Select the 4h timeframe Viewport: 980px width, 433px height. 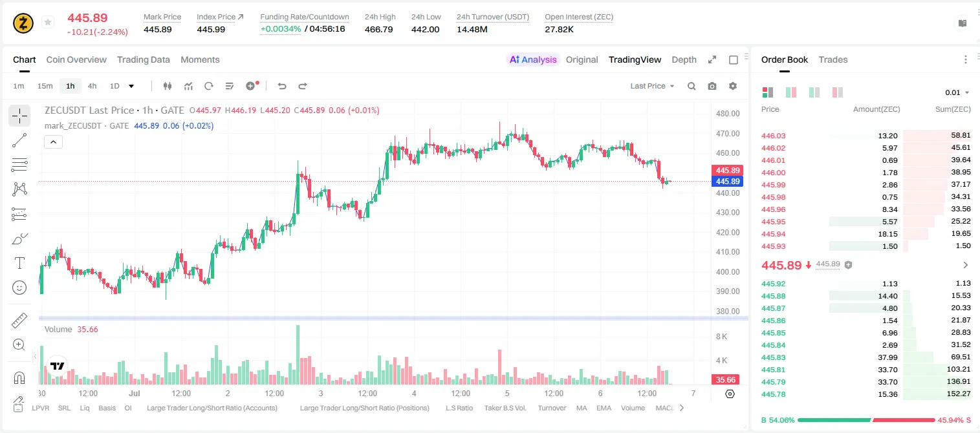coord(92,86)
